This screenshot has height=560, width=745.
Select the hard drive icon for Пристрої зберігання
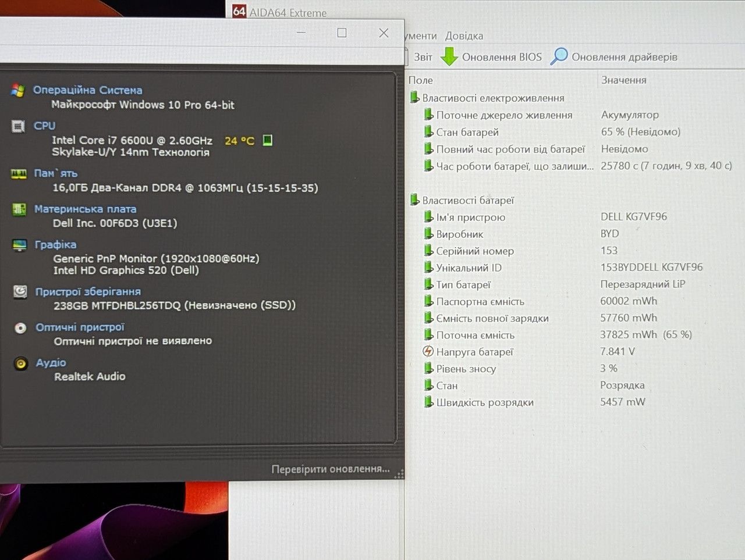point(20,292)
